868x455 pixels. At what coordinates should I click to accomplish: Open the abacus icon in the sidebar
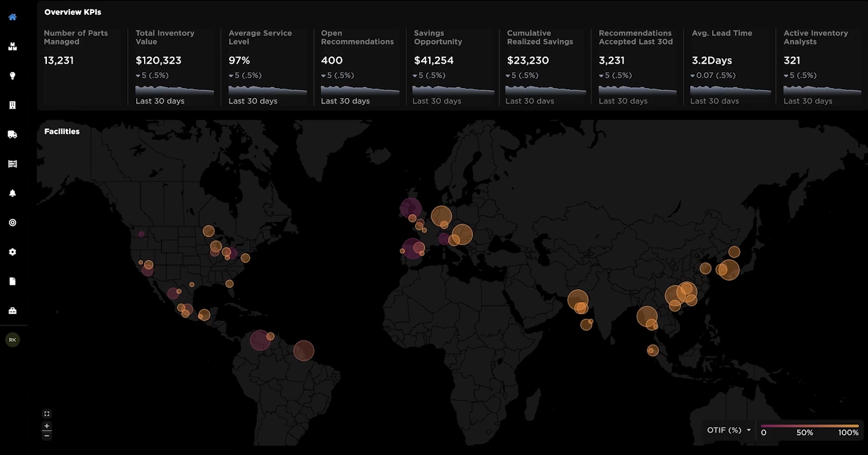12,164
